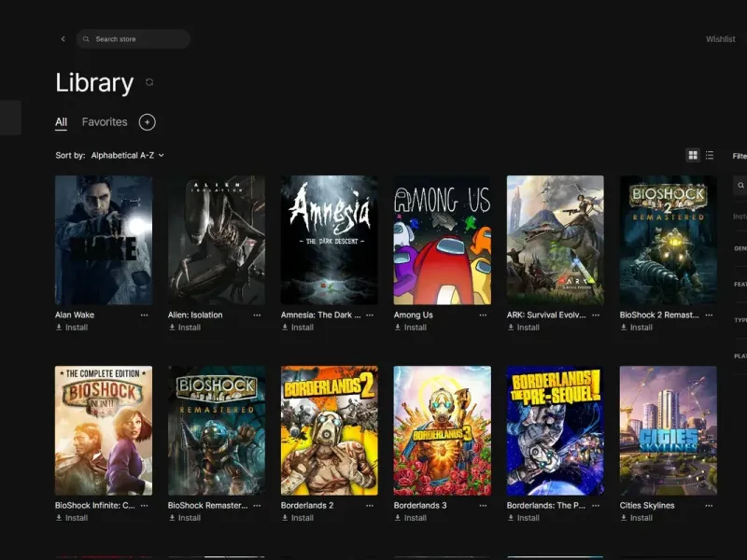Install Amnesia: The Dark Descent

[x=298, y=328]
